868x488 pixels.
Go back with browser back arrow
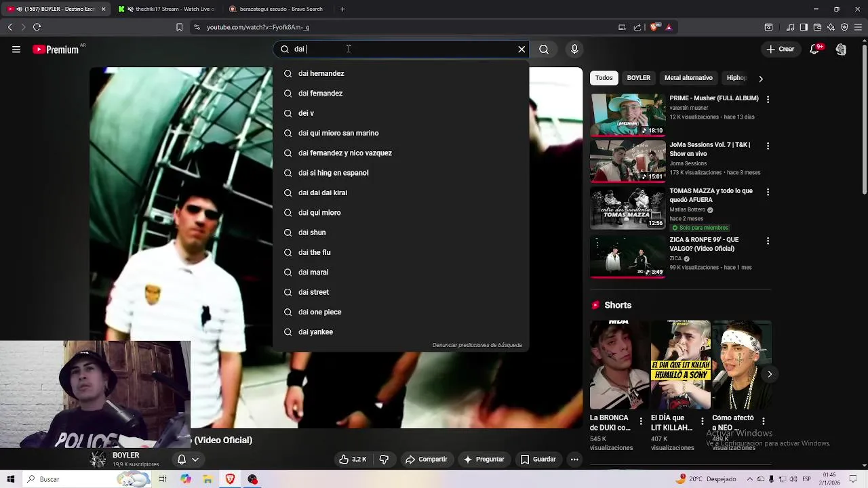pyautogui.click(x=9, y=27)
